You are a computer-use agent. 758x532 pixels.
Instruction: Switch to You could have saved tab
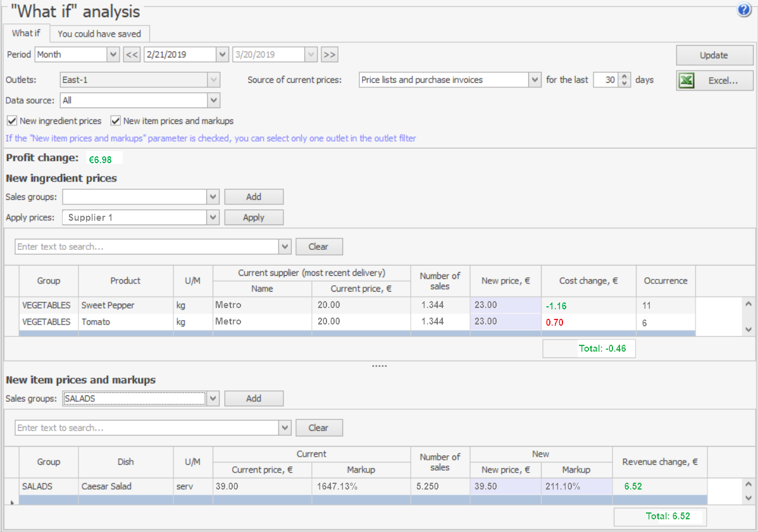pyautogui.click(x=99, y=34)
